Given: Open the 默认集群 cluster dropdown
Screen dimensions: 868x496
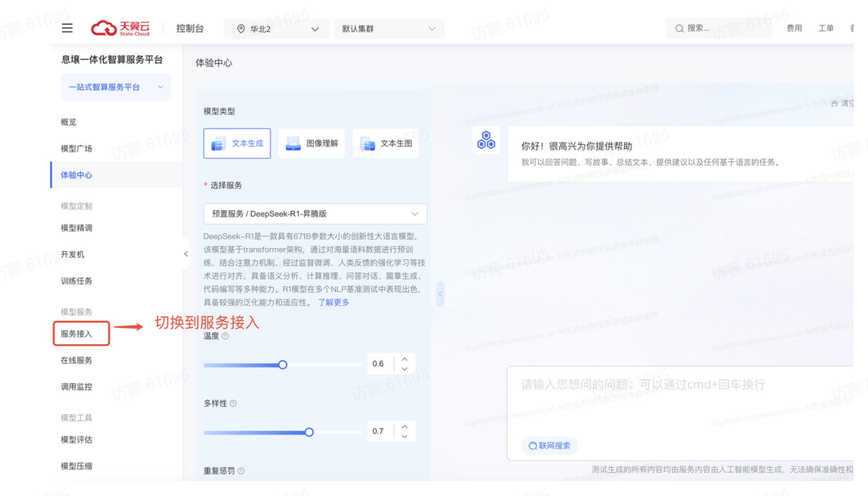Looking at the screenshot, I should click(x=389, y=29).
